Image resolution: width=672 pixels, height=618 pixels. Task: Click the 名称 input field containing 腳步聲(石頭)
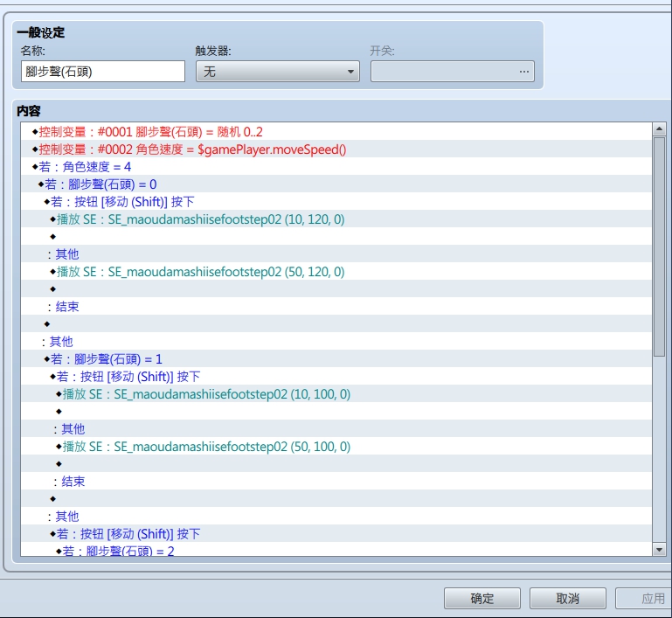coord(103,71)
